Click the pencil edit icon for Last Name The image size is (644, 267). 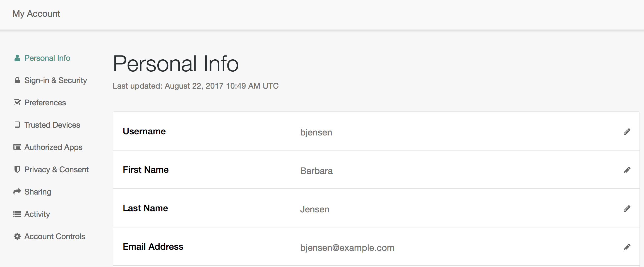(627, 209)
